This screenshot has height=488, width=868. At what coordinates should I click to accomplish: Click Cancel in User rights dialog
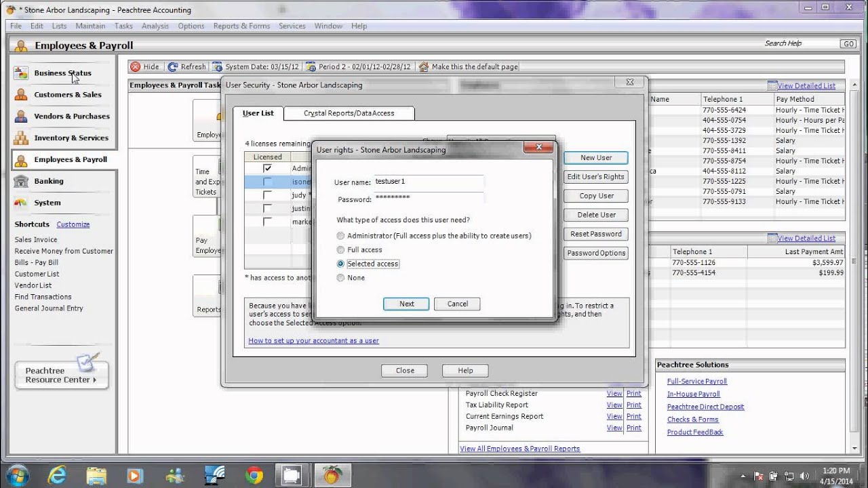point(457,304)
